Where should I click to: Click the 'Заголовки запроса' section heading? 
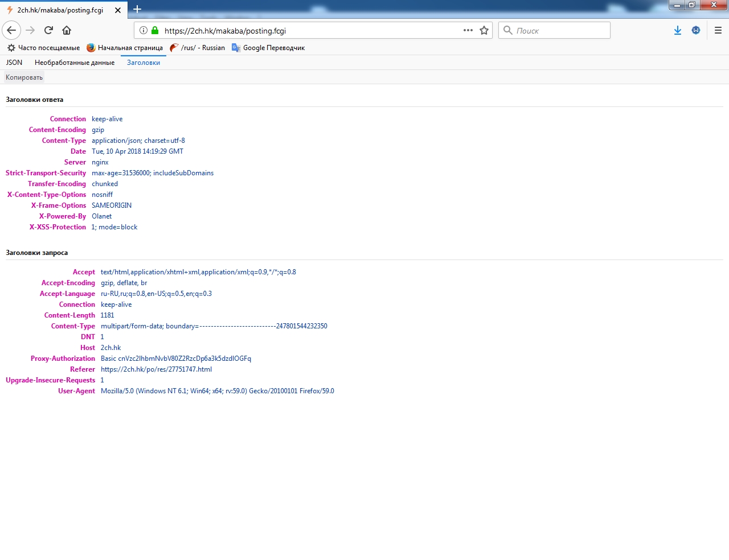(37, 253)
